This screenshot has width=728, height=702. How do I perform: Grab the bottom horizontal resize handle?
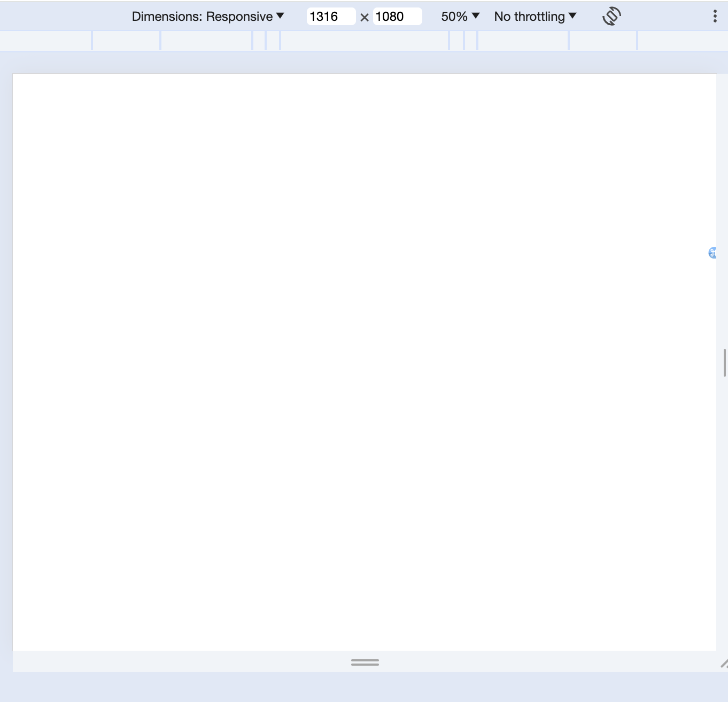[365, 662]
